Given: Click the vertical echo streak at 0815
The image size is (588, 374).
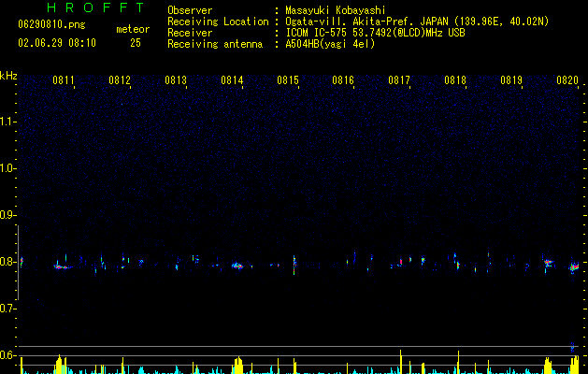Looking at the screenshot, I should pyautogui.click(x=294, y=265).
